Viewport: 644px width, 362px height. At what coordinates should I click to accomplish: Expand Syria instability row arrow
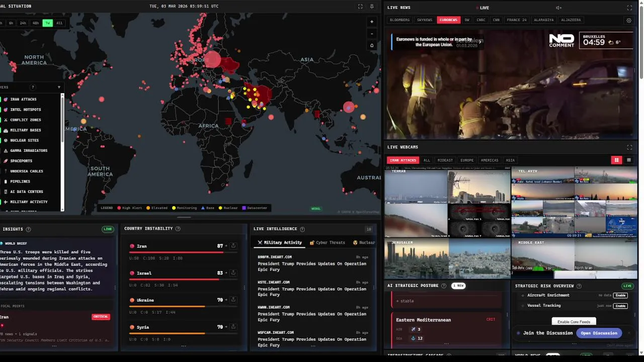pyautogui.click(x=226, y=327)
